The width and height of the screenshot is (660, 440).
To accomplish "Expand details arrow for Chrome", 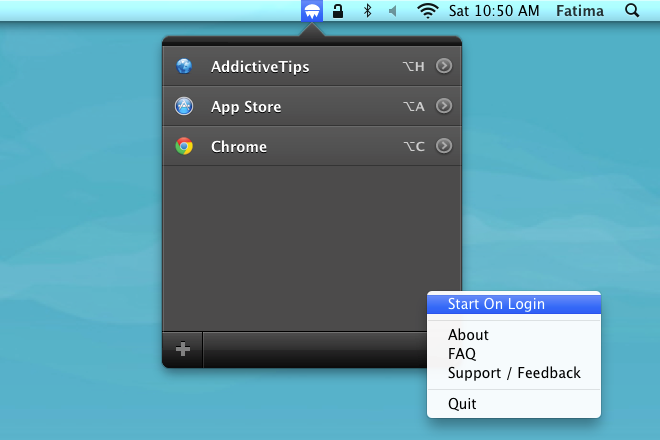I will pyautogui.click(x=444, y=146).
